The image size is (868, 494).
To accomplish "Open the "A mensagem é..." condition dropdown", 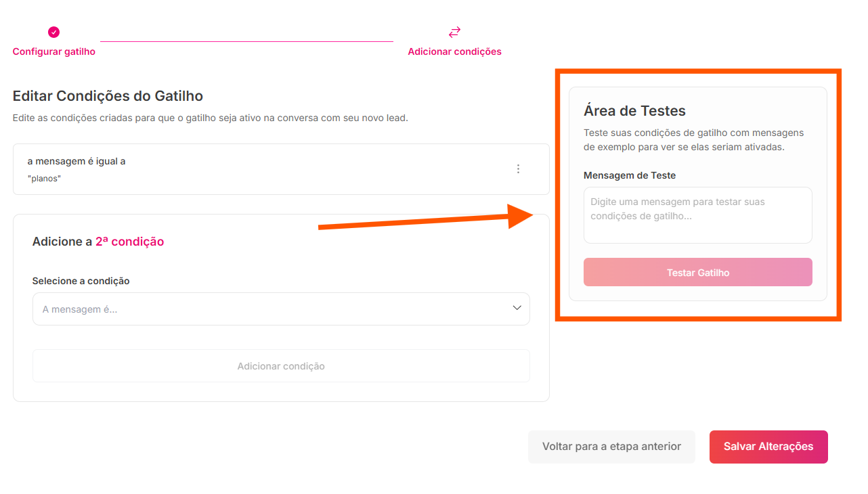I will (x=281, y=309).
